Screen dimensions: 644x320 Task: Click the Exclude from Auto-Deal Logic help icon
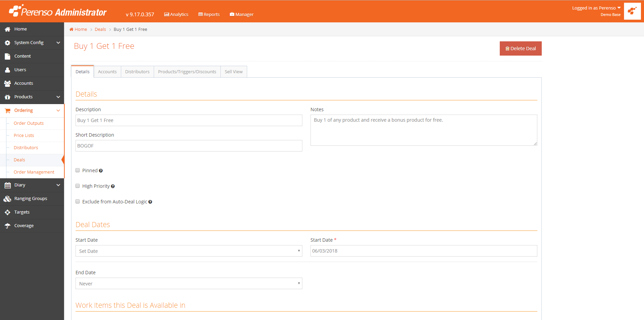[150, 202]
